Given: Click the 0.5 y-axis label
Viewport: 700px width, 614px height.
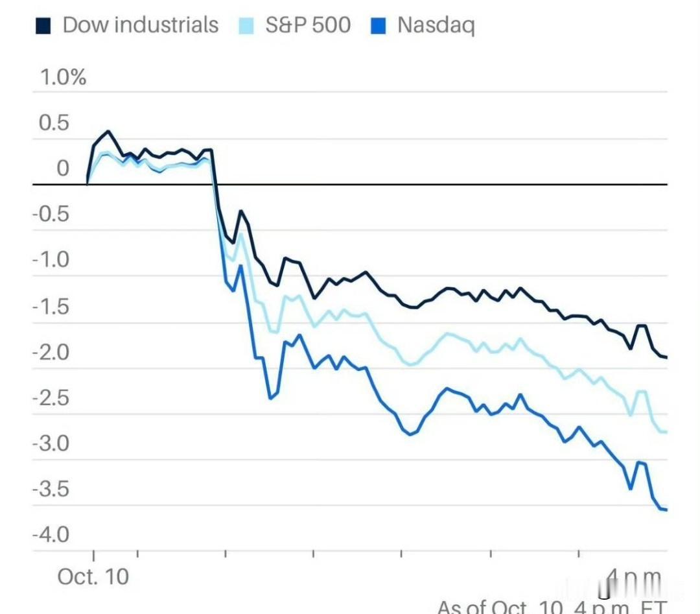Looking at the screenshot, I should [54, 123].
